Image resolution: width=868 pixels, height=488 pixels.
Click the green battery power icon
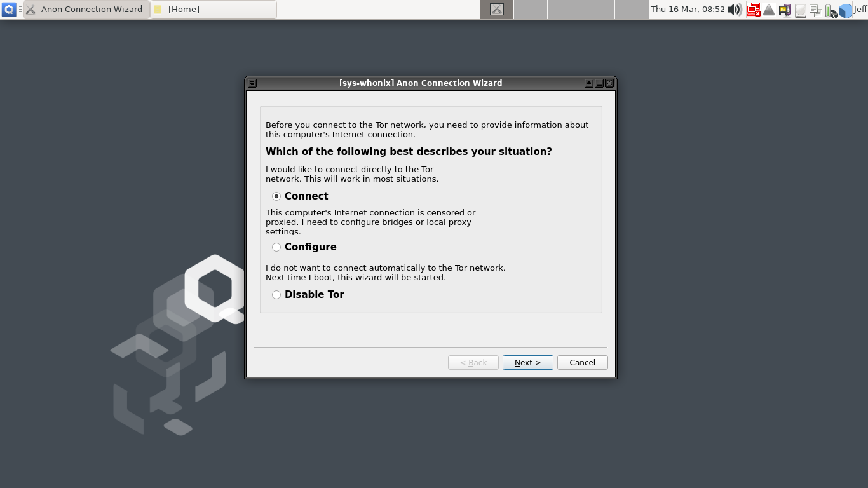(831, 10)
